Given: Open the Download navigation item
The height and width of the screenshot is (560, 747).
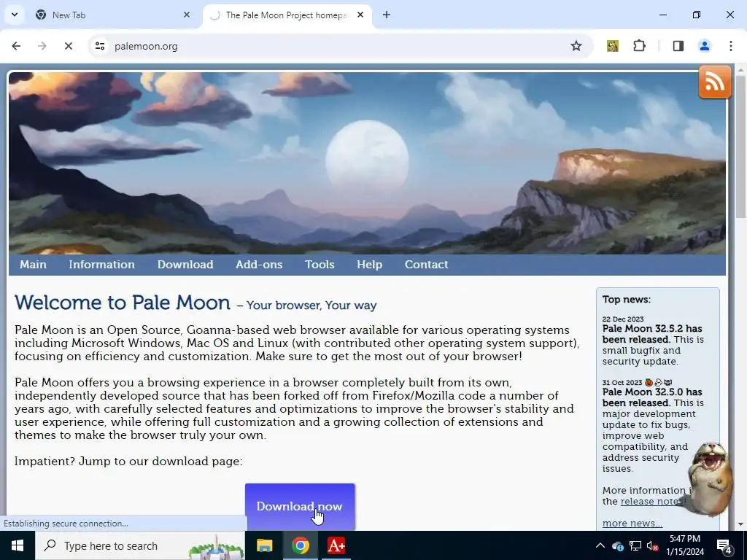Looking at the screenshot, I should 185,264.
